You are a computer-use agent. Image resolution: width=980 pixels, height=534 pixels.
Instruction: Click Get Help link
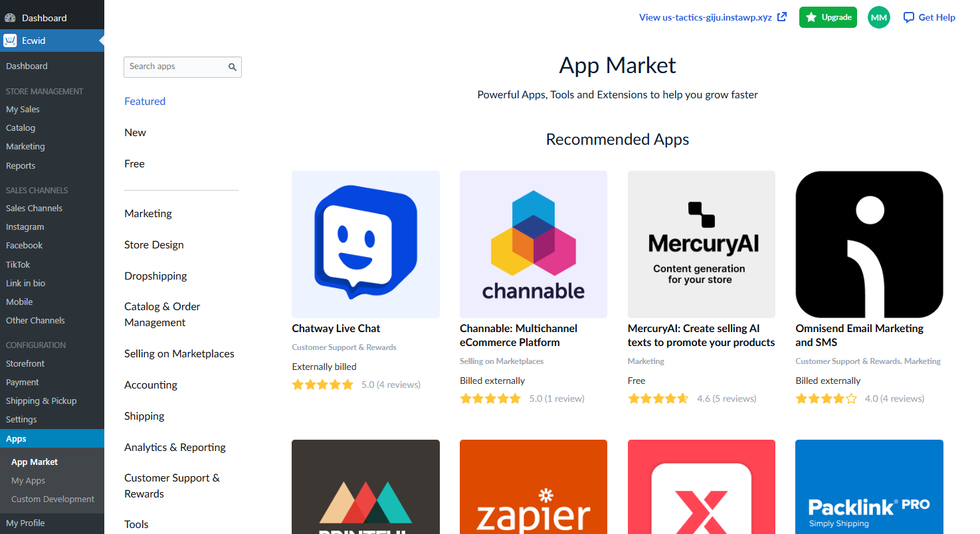(x=930, y=18)
